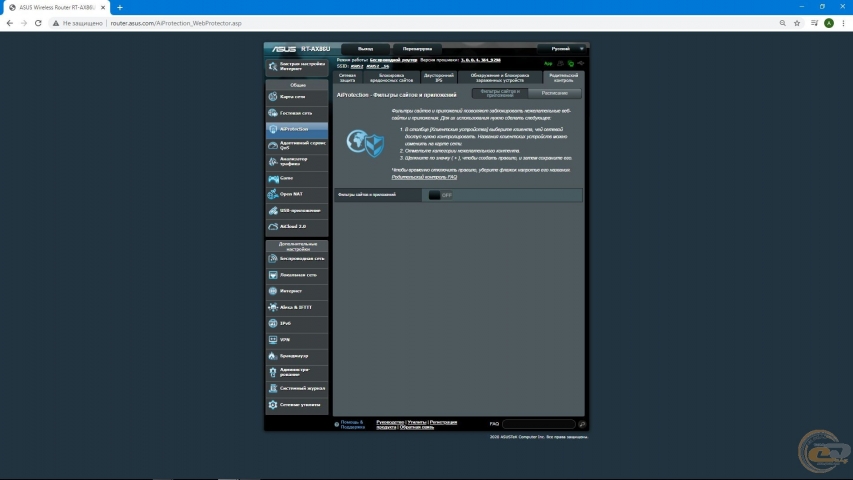Select the Web & Apps Filters sub-tab
Viewport: 853px width, 480px height.
tap(500, 93)
